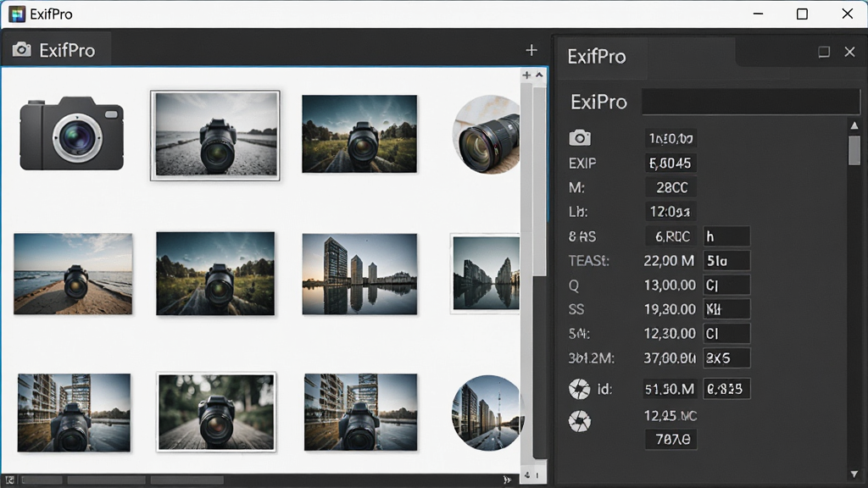Click the '2X5' field in the 3b1.2M: row

(x=726, y=358)
